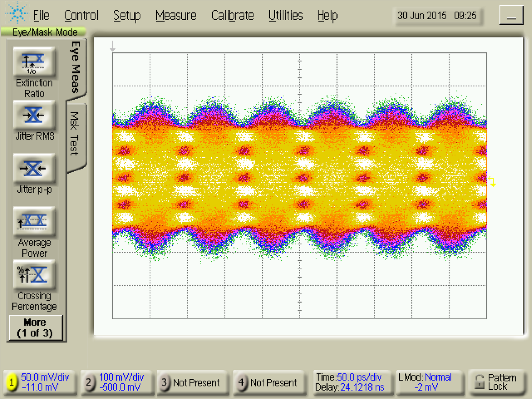The width and height of the screenshot is (532, 399).
Task: Open channel 1 50.0 mV/div scale settings
Action: (x=45, y=382)
